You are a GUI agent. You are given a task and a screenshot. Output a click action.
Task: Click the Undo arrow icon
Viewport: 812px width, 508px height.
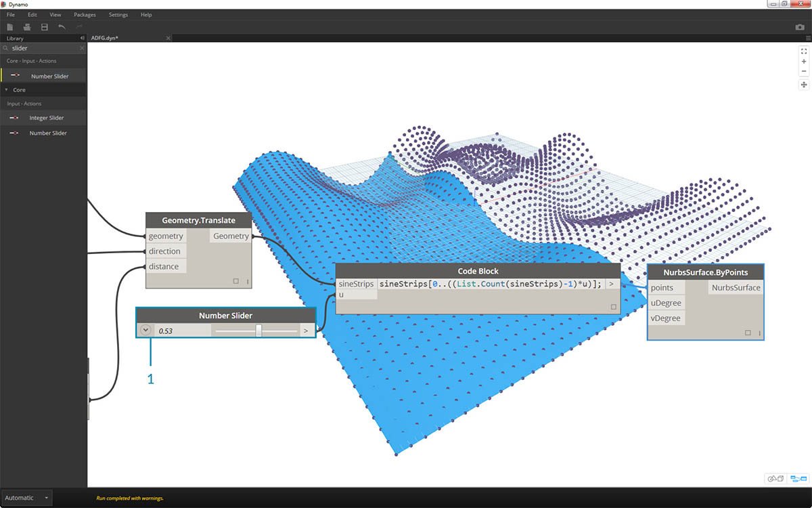[x=62, y=27]
